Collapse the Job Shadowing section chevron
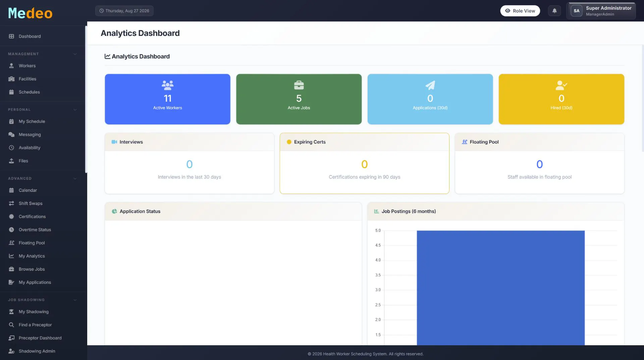This screenshot has height=360, width=644. pyautogui.click(x=75, y=300)
